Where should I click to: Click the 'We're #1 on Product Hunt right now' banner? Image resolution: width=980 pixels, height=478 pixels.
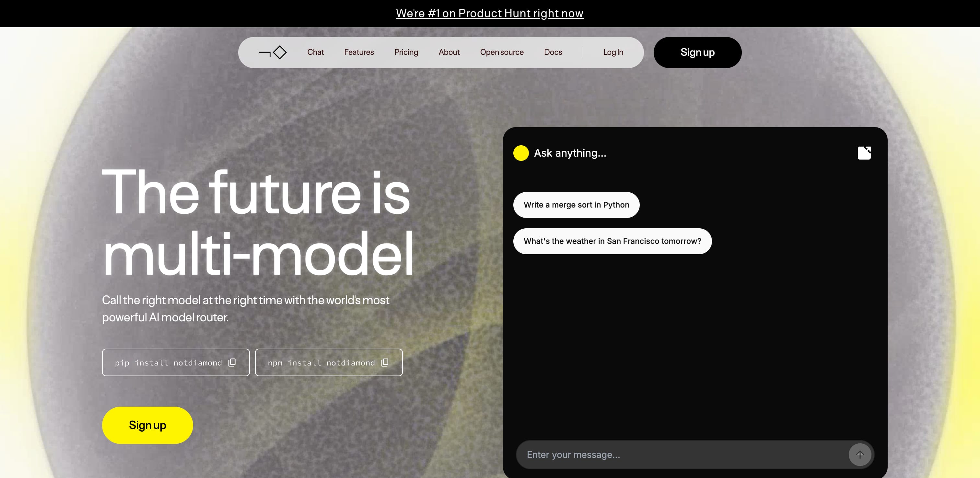[490, 13]
